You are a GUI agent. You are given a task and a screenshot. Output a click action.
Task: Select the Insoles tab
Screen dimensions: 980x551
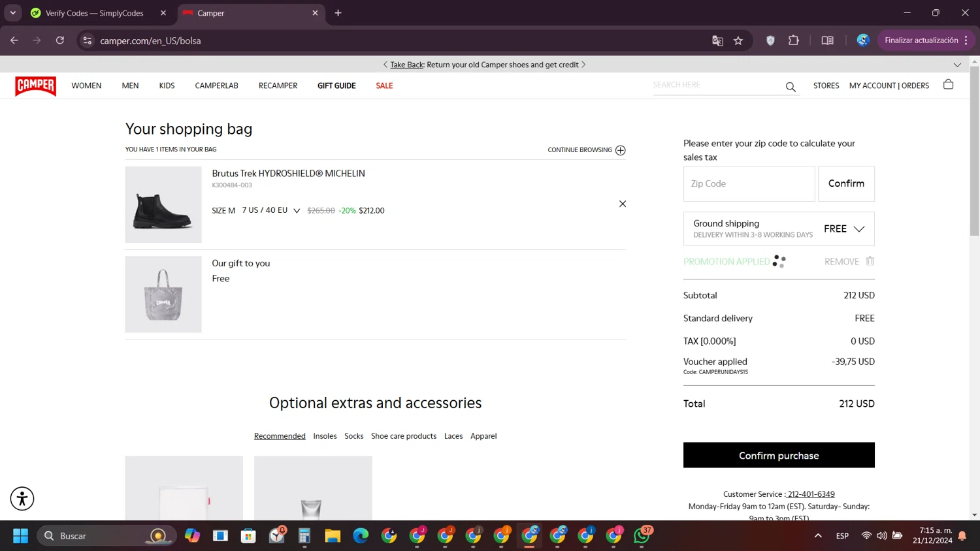pos(325,436)
